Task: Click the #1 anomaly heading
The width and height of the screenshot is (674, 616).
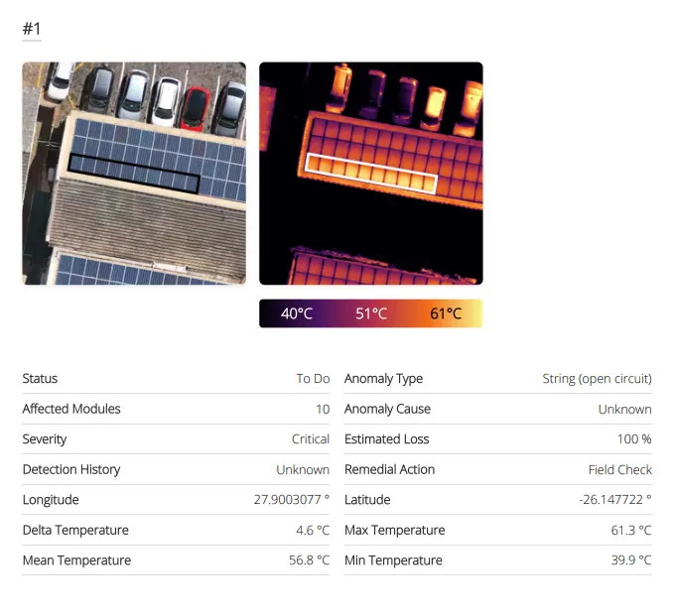Action: pos(32,29)
